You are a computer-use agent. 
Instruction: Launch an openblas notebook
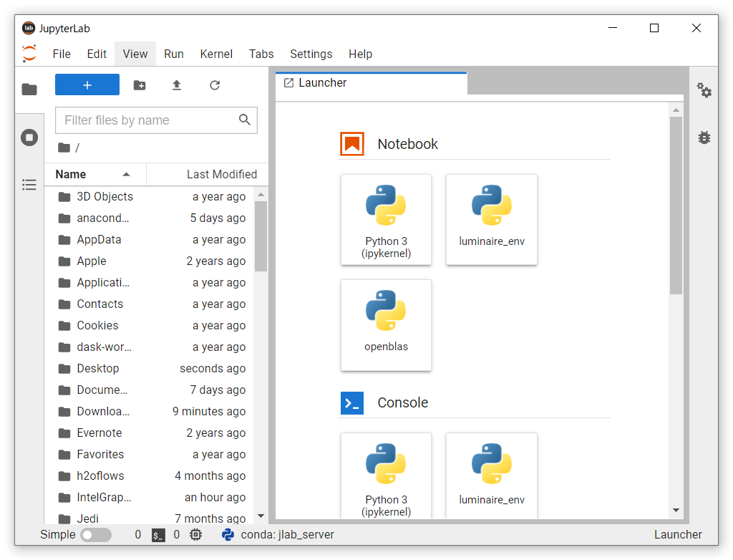click(386, 326)
